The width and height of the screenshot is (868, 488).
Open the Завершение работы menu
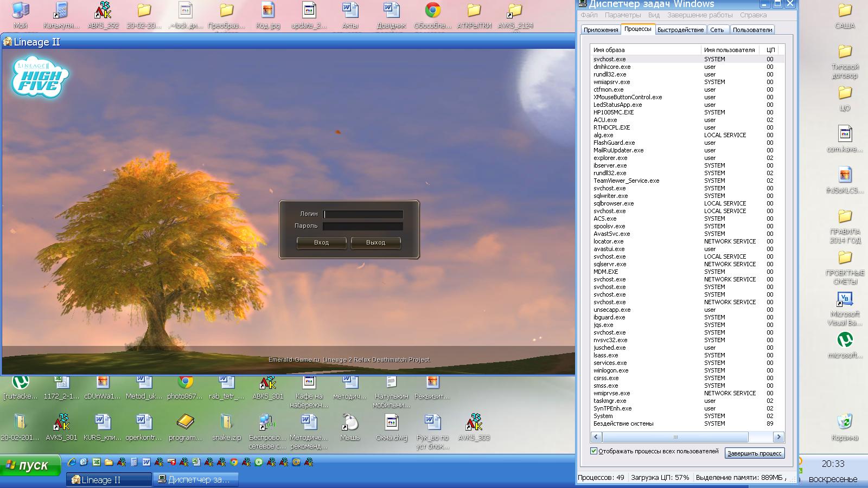pyautogui.click(x=700, y=15)
